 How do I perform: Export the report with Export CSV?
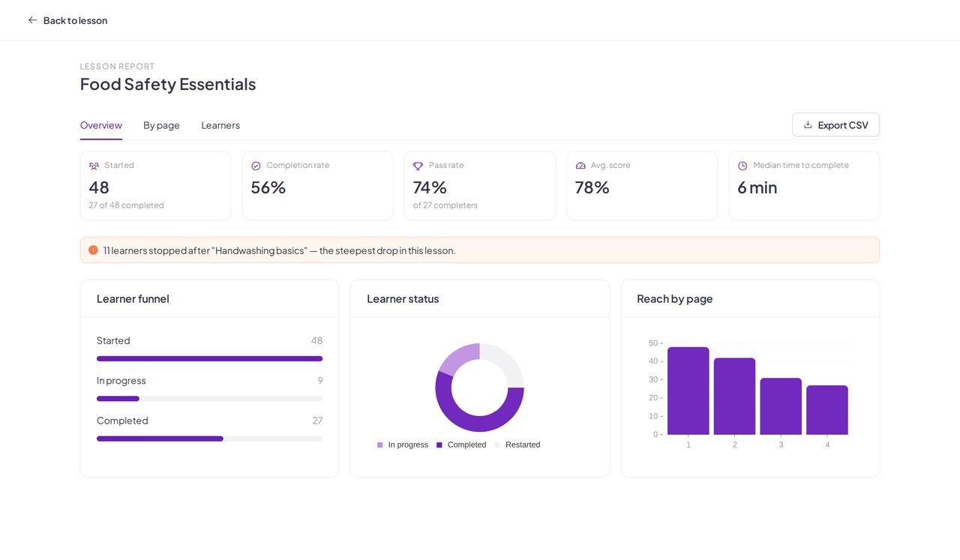835,125
